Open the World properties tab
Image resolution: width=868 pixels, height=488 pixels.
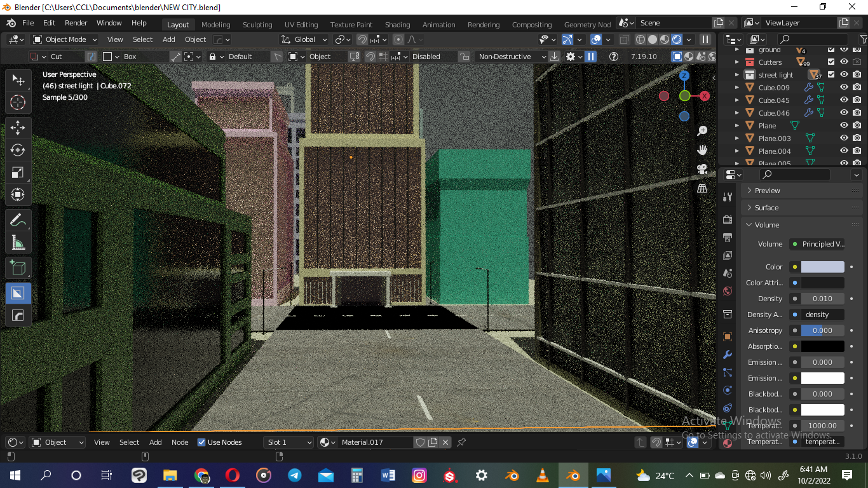click(728, 291)
